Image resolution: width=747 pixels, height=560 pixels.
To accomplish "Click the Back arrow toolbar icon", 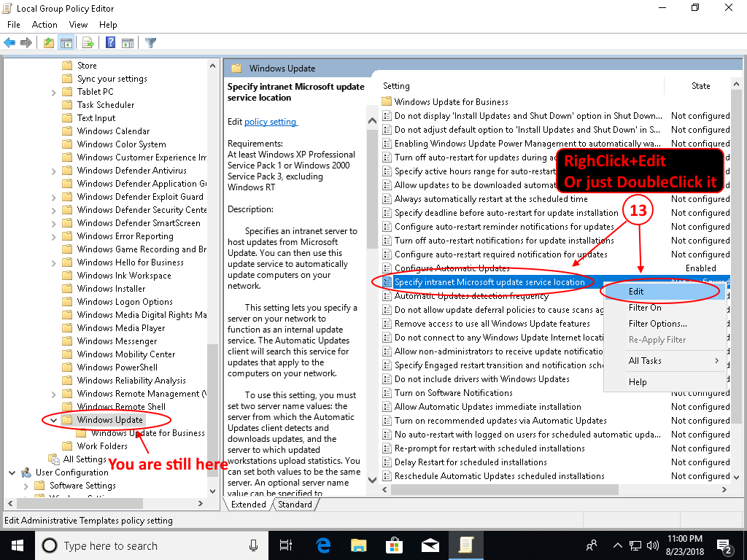I will tap(9, 43).
